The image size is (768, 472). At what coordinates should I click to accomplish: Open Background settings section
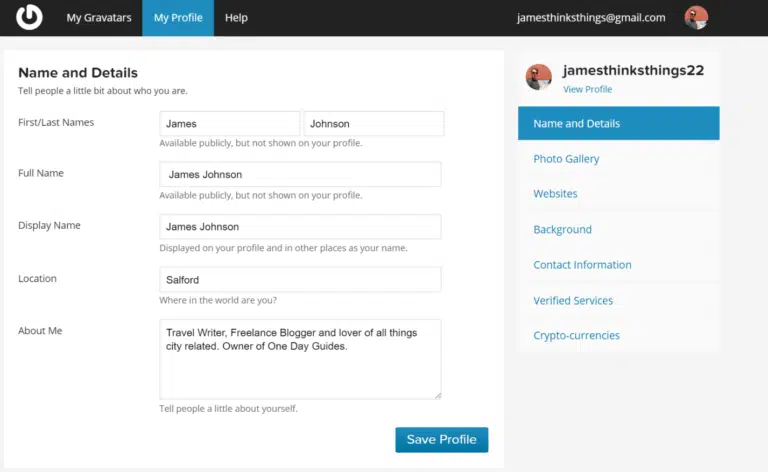click(562, 229)
